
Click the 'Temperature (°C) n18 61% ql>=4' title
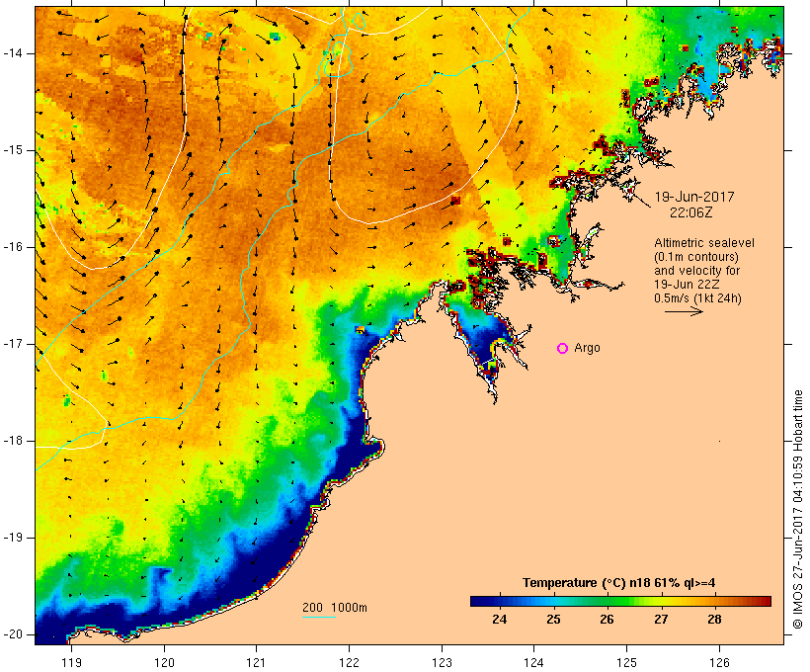point(619,583)
